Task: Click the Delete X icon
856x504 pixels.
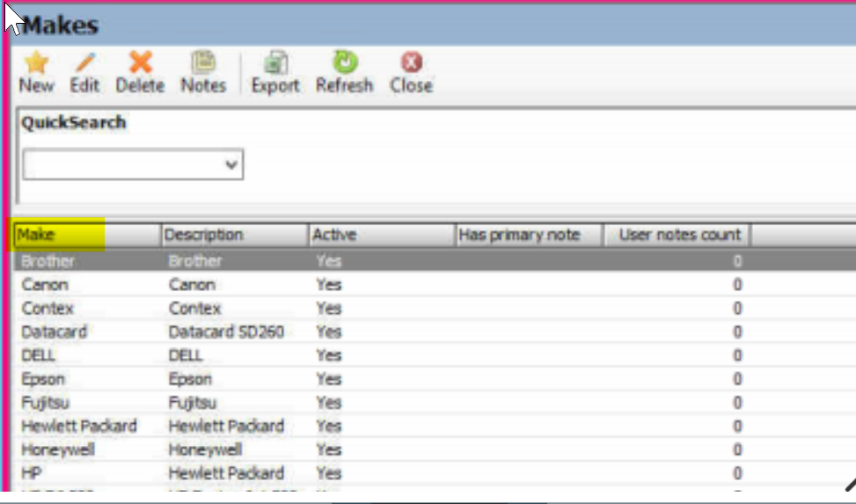Action: tap(140, 62)
